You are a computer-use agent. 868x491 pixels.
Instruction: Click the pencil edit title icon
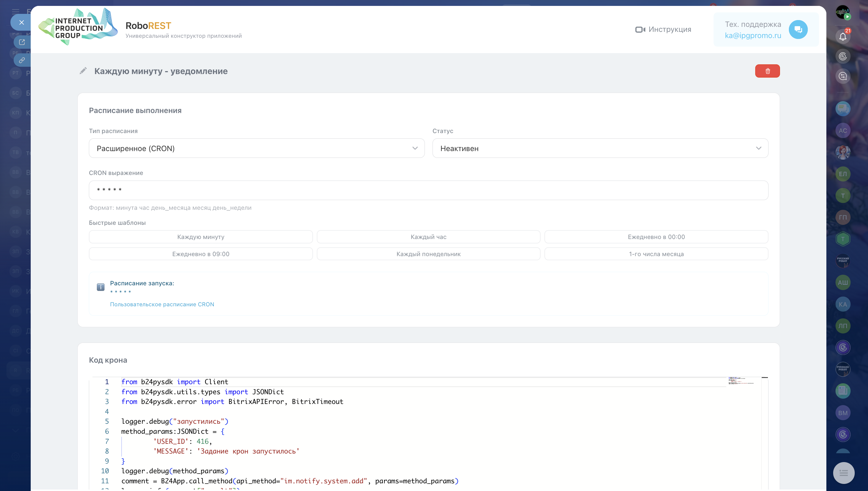click(x=83, y=71)
